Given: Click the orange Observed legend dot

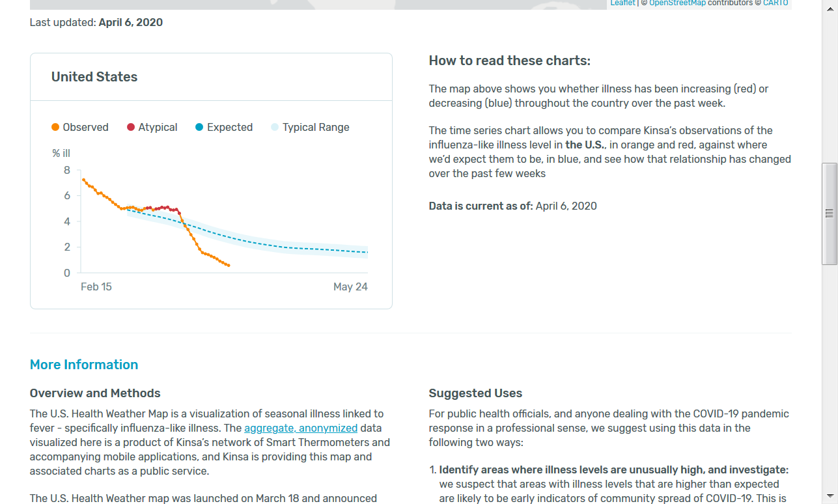Looking at the screenshot, I should (x=55, y=128).
